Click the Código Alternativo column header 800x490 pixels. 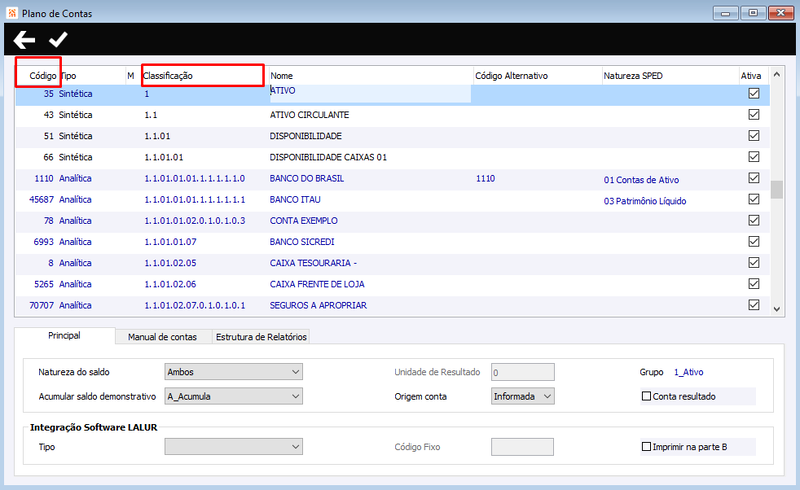(x=511, y=76)
